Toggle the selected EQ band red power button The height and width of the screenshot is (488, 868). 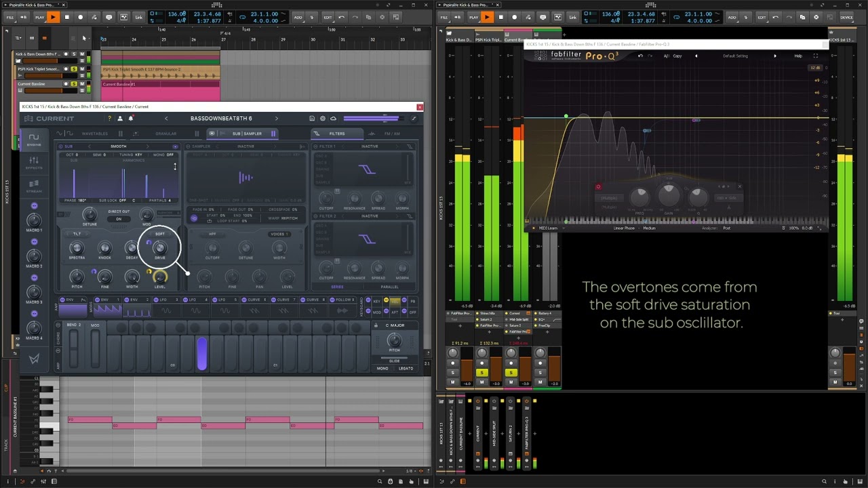(598, 187)
